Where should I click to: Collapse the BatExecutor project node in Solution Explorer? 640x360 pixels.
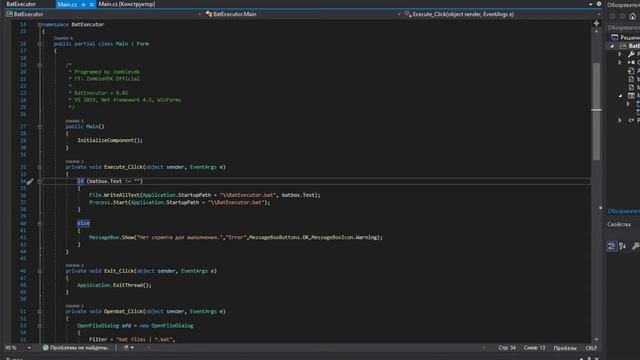click(612, 46)
